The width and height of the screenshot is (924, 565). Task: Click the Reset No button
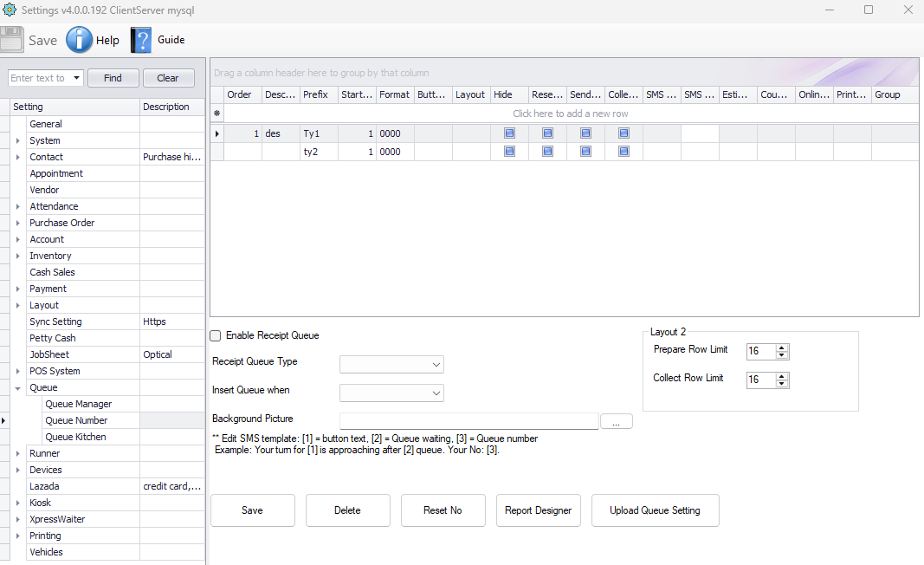pos(443,510)
